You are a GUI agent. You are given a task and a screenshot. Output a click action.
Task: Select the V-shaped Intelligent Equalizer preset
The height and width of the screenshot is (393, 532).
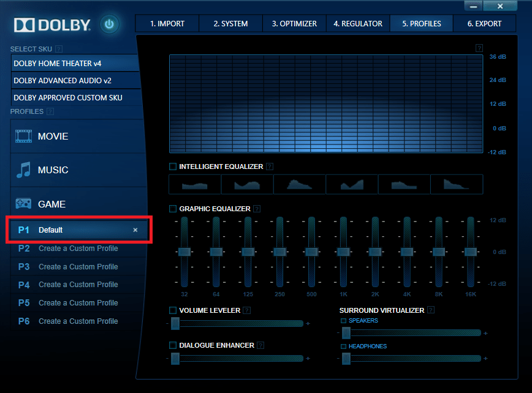[x=352, y=184]
